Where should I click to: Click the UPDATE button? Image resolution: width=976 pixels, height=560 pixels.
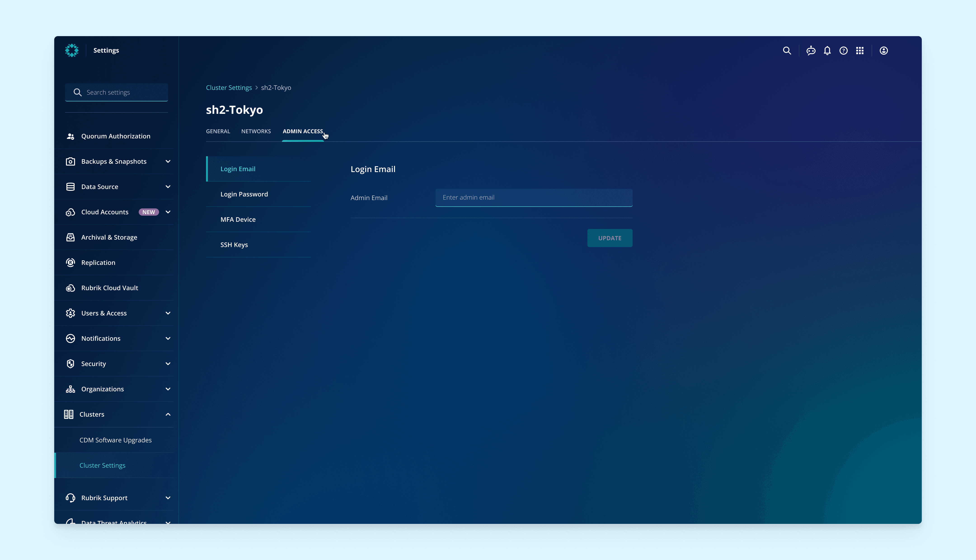pyautogui.click(x=609, y=238)
